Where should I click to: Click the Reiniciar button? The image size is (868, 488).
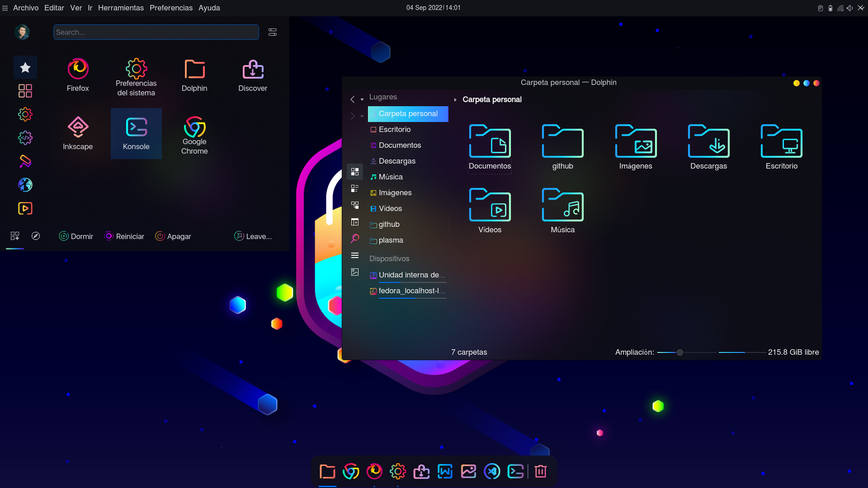[x=124, y=236]
